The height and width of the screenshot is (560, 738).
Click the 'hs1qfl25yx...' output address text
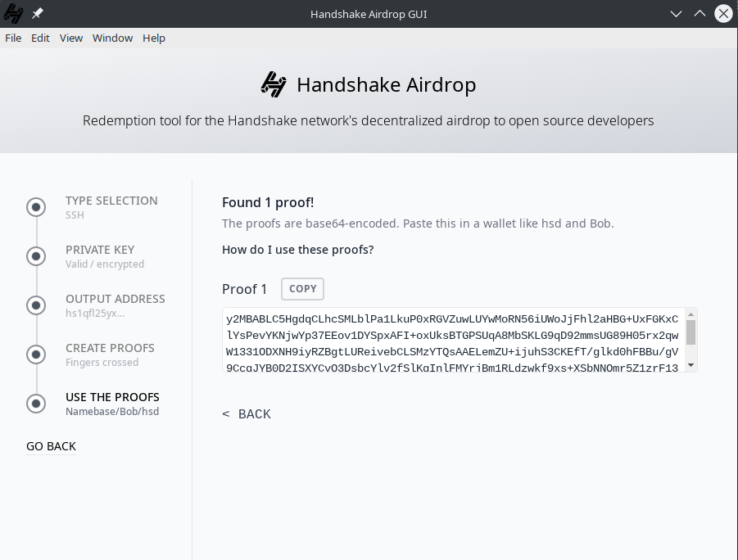[95, 314]
